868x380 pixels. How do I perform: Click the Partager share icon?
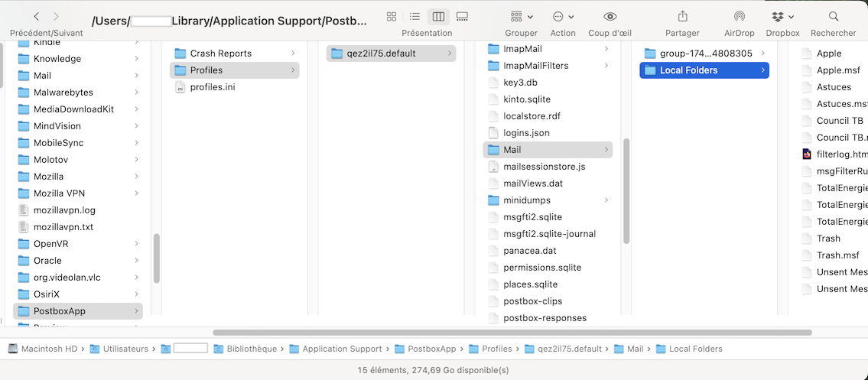pyautogui.click(x=683, y=17)
